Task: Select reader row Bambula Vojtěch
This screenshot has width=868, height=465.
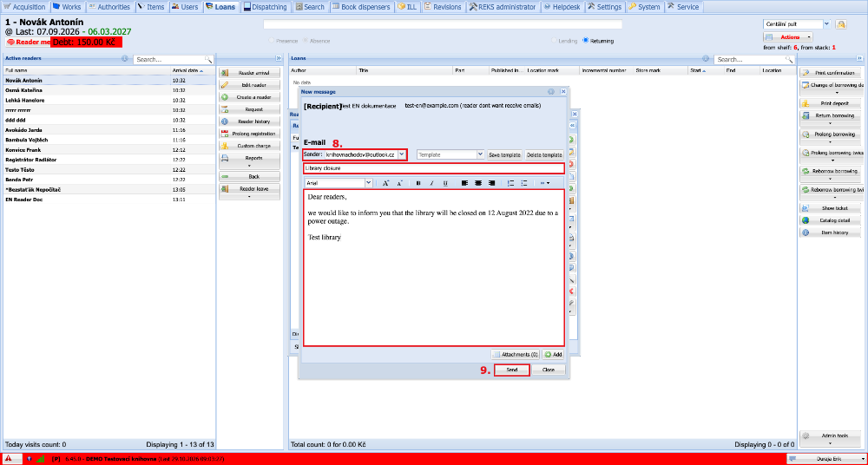Action: tap(108, 140)
